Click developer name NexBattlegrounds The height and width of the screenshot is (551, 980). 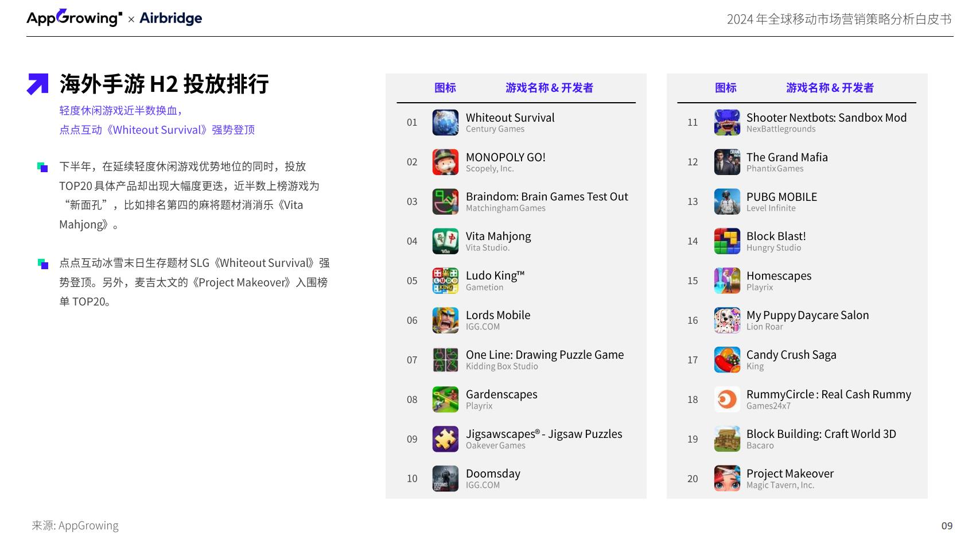[x=781, y=129]
